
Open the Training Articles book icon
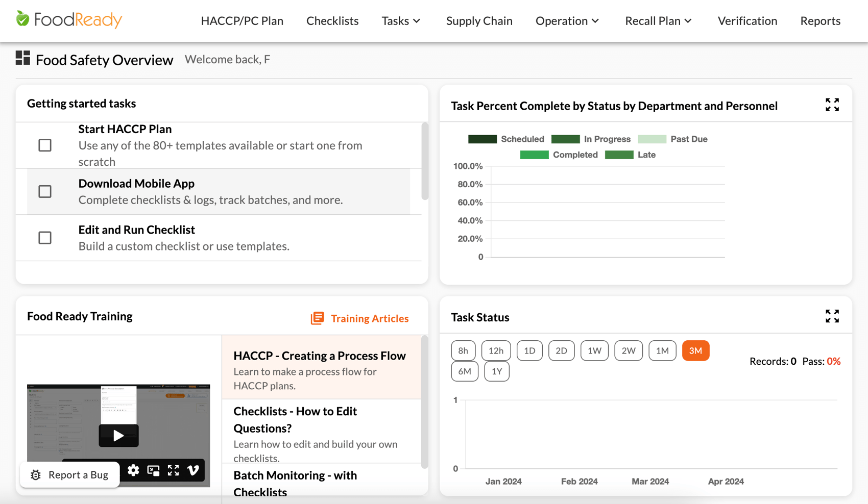coord(317,318)
